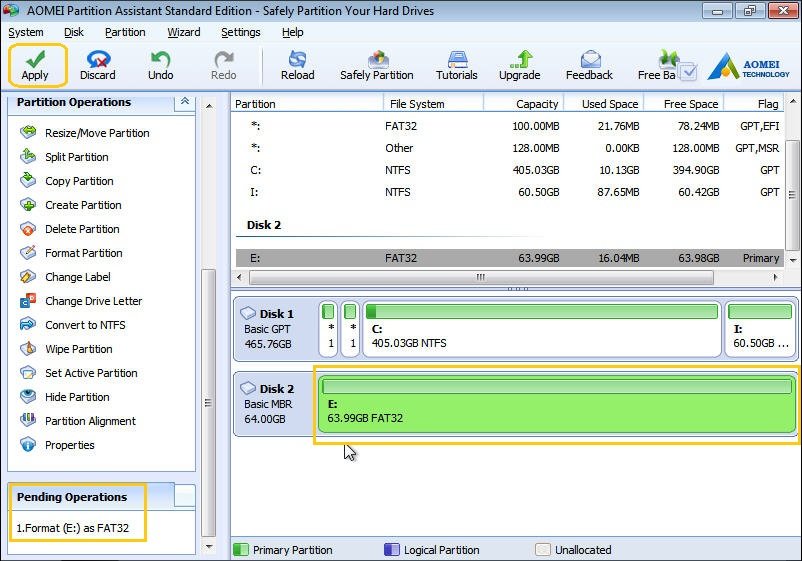Click the Unallocated legend swatch

coord(543,550)
